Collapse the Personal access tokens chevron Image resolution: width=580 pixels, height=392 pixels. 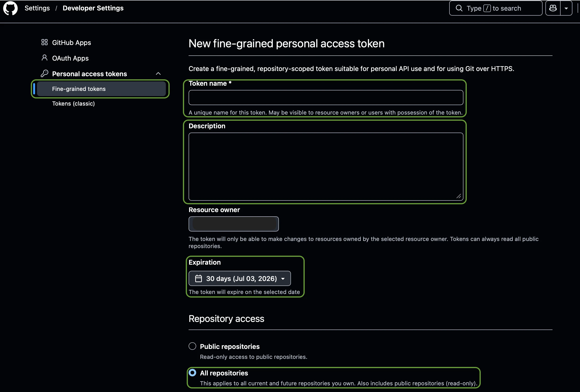(x=158, y=74)
